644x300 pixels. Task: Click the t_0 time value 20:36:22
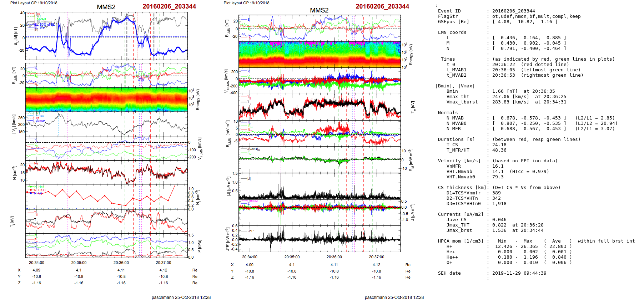[x=503, y=65]
